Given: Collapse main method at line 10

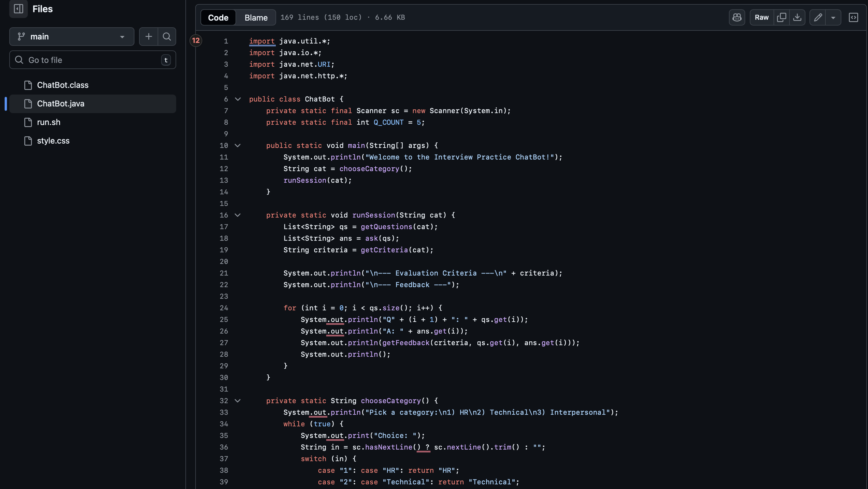Looking at the screenshot, I should point(238,145).
